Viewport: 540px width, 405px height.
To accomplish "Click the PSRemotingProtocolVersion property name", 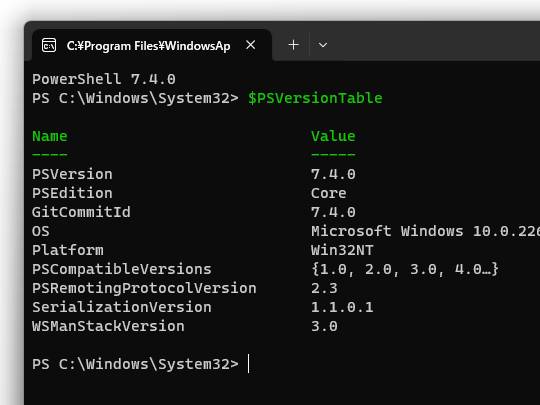I will 144,288.
